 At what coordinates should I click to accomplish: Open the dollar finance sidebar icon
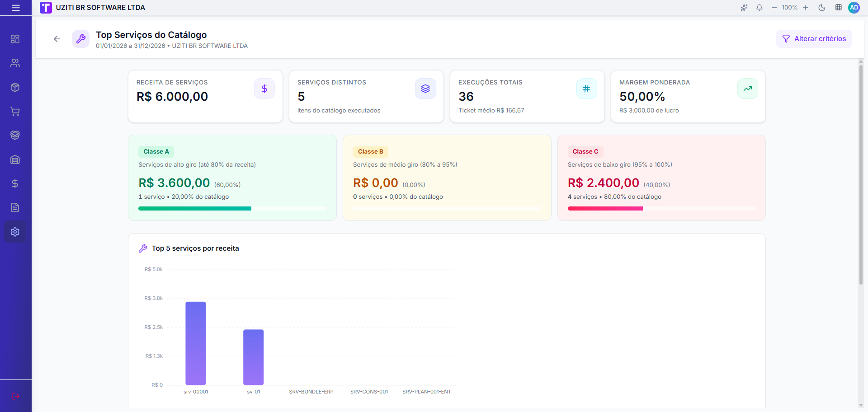coord(15,183)
